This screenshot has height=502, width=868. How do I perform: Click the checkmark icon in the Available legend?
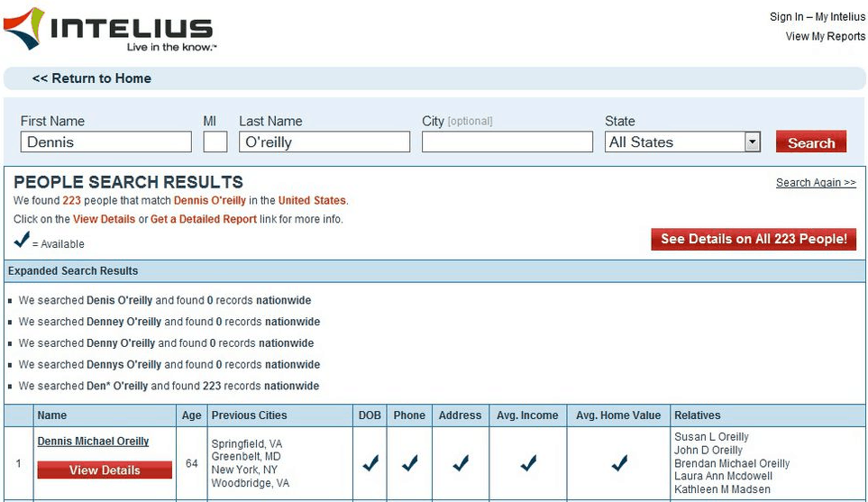coord(22,240)
